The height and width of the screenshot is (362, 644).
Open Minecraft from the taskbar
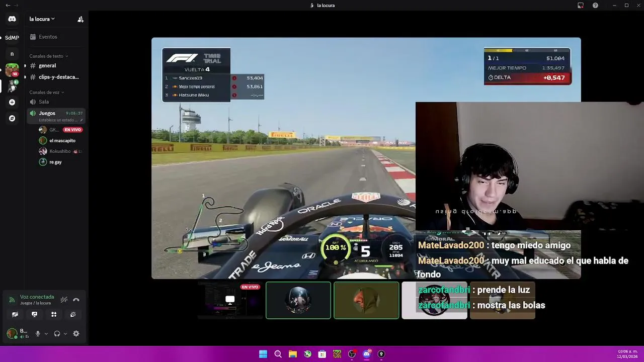click(337, 354)
